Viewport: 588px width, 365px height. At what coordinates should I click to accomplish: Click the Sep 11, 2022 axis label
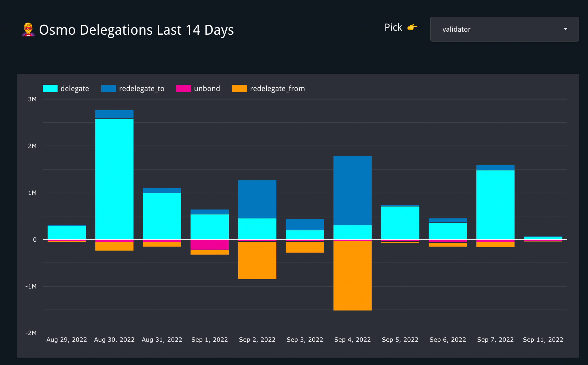[x=543, y=340]
